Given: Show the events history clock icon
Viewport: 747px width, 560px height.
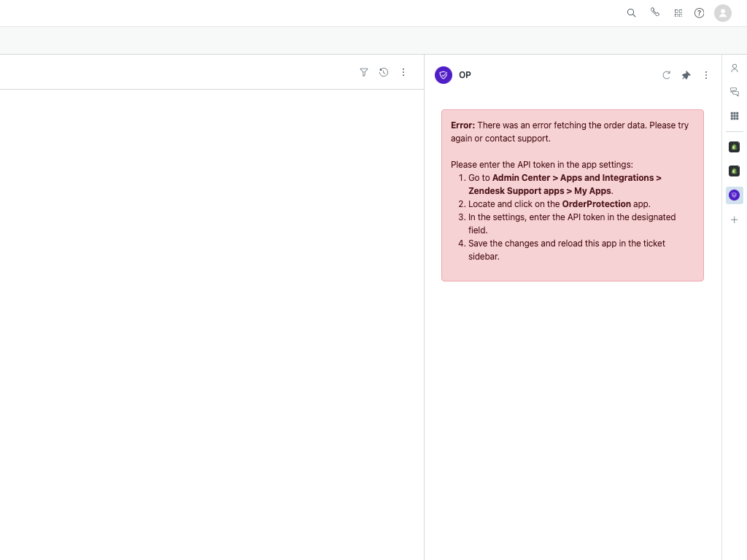Looking at the screenshot, I should point(384,72).
